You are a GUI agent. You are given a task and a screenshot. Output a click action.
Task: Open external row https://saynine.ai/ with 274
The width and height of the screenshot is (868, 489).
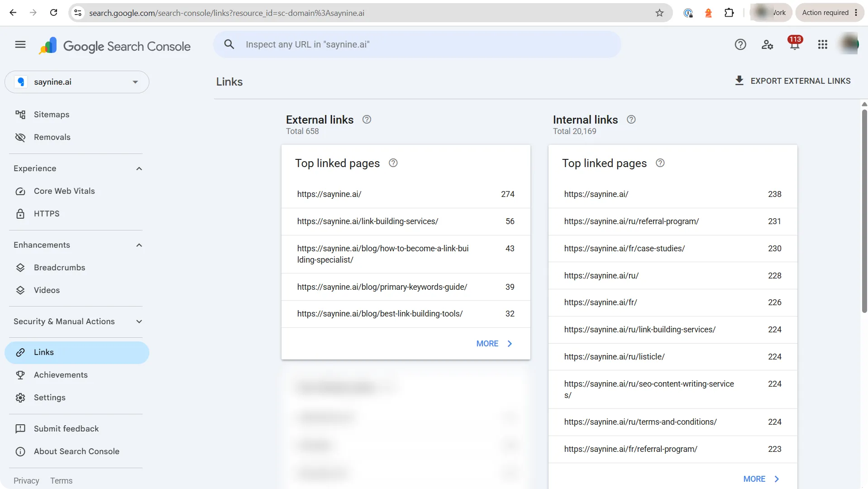coord(406,194)
